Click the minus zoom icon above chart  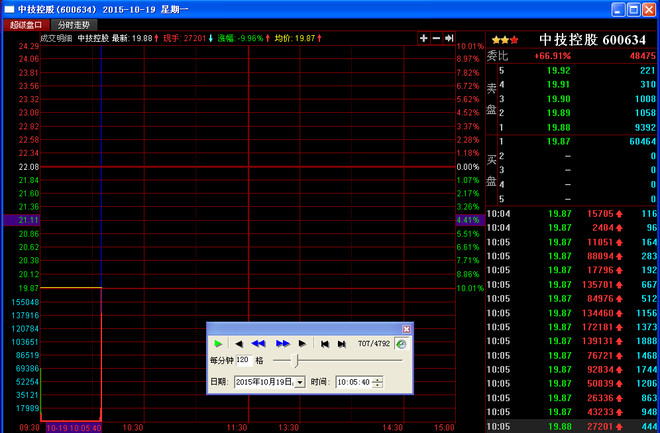tap(437, 38)
